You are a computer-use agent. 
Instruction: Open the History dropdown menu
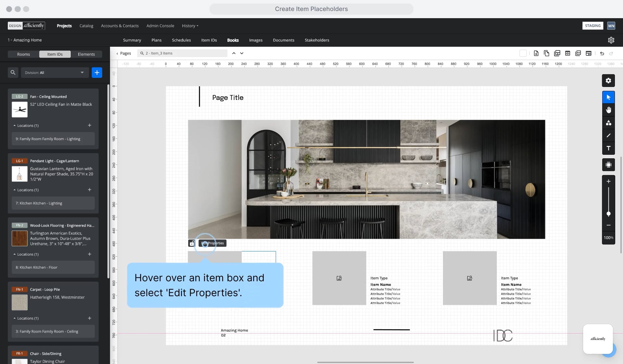click(190, 26)
